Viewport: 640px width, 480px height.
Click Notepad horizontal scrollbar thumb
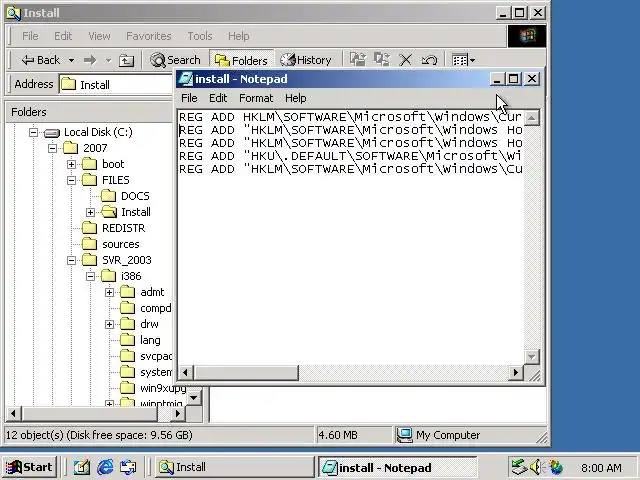[x=246, y=372]
